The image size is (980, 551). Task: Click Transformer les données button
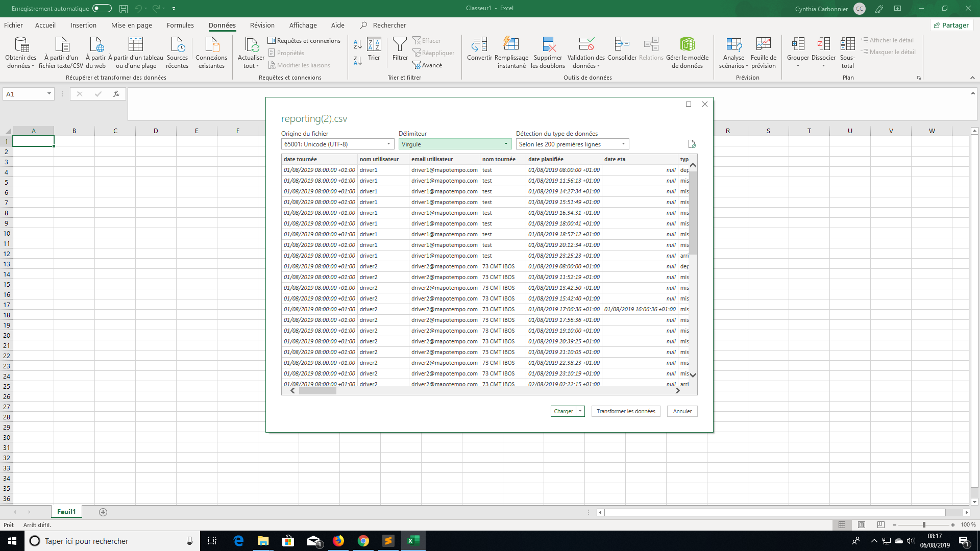tap(626, 411)
